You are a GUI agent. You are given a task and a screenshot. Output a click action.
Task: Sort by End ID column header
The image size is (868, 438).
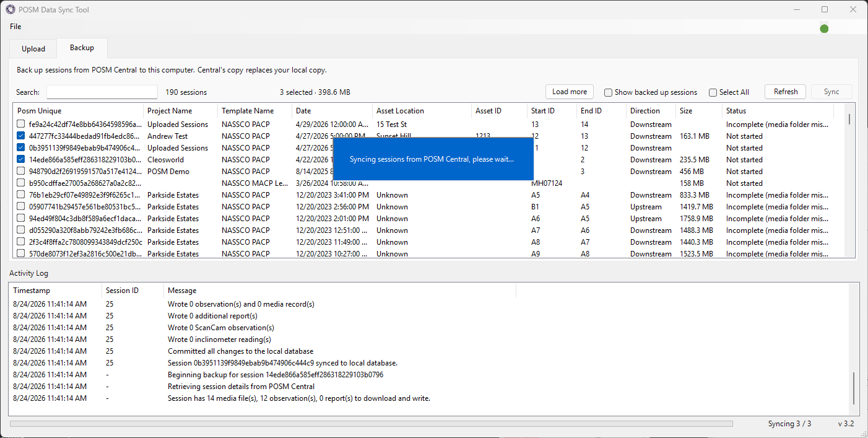[x=602, y=111]
